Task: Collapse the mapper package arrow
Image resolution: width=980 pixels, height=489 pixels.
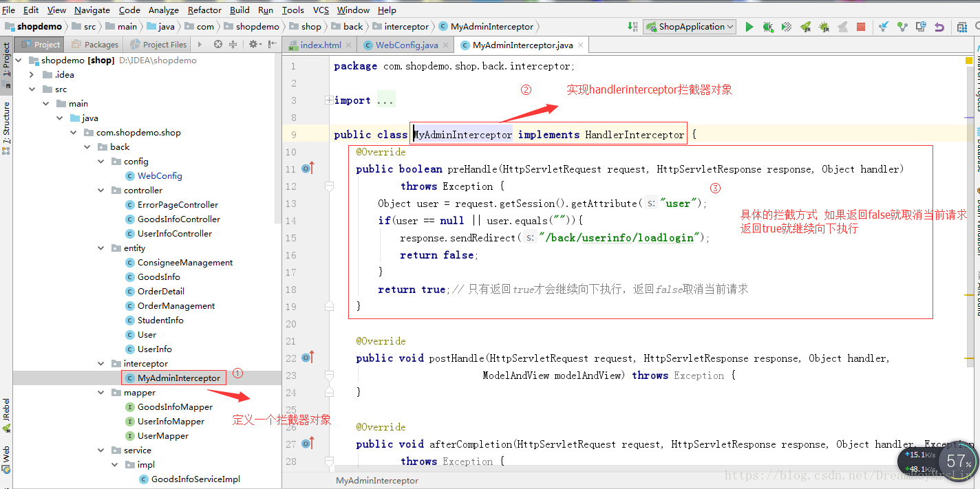Action: pos(101,392)
